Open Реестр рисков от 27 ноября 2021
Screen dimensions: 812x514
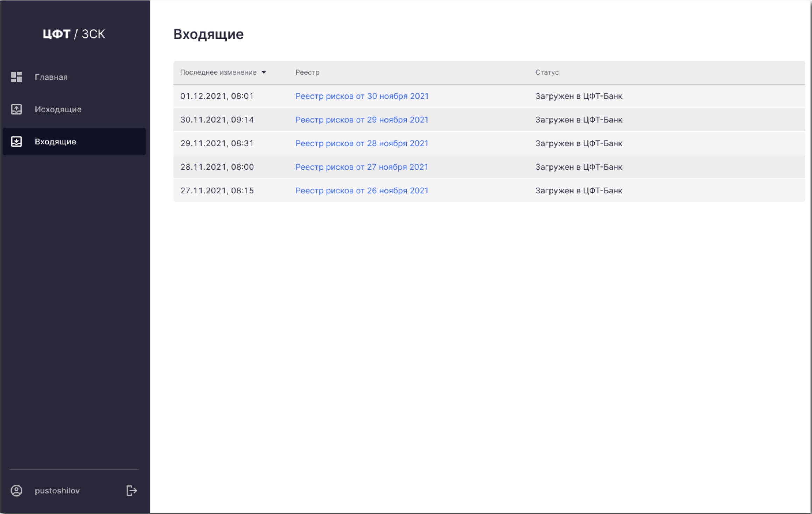(x=362, y=167)
